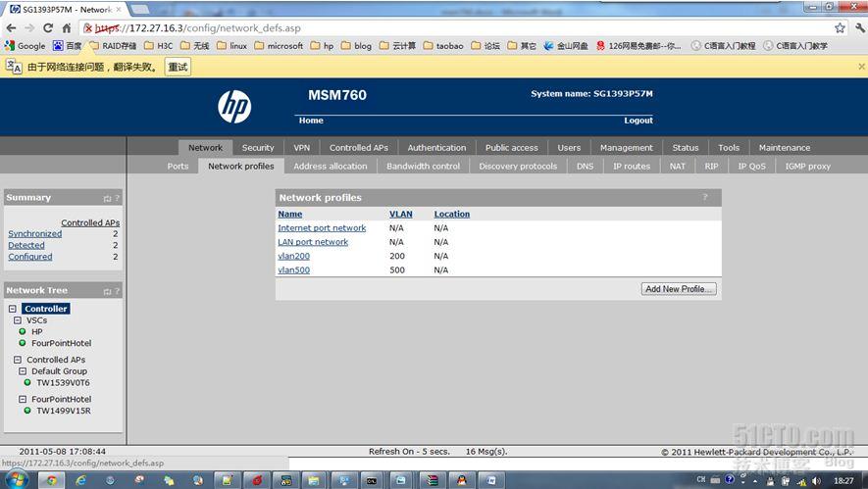Click the Home link under MSM760
The height and width of the screenshot is (489, 868).
pos(311,121)
